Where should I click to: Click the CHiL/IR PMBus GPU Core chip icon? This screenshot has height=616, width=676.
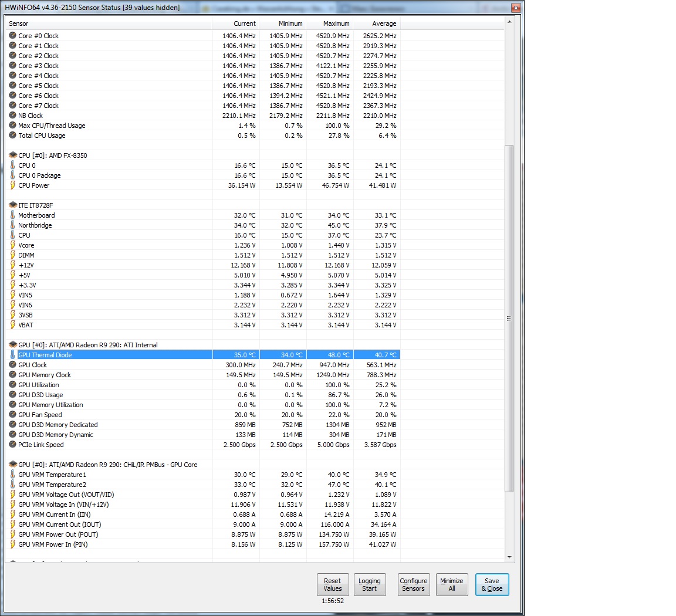pyautogui.click(x=13, y=464)
